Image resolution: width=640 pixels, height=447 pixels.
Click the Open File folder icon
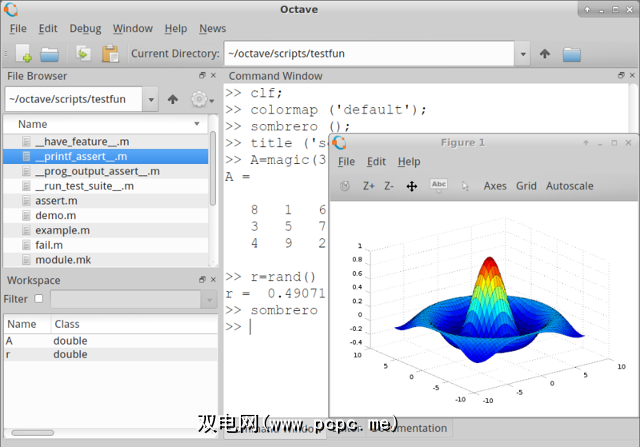click(48, 54)
